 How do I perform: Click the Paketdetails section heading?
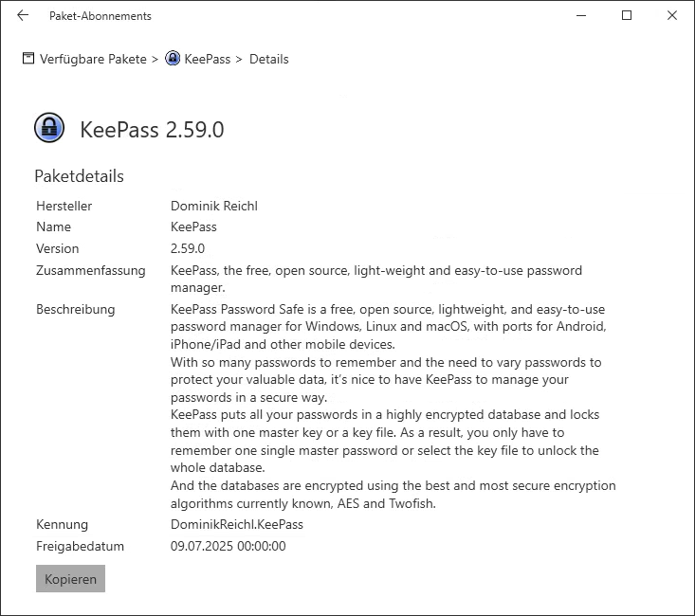click(x=79, y=176)
